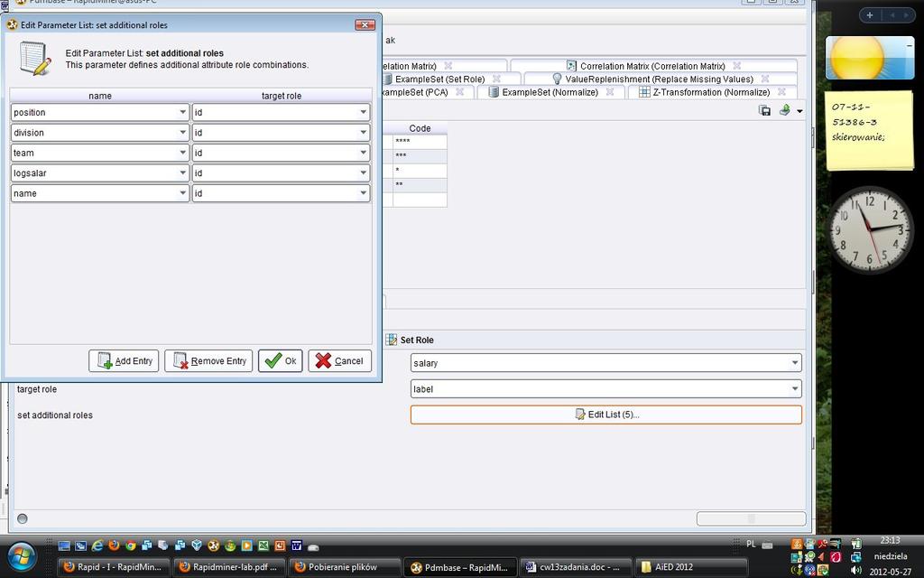Close the Edit Parameter List dialog window
This screenshot has width=924, height=578.
tap(365, 24)
